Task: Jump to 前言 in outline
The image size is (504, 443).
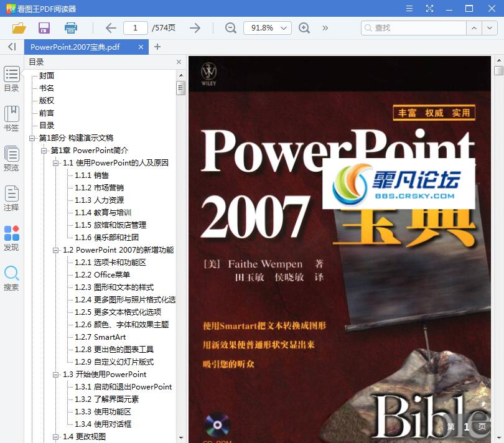Action: [x=47, y=113]
